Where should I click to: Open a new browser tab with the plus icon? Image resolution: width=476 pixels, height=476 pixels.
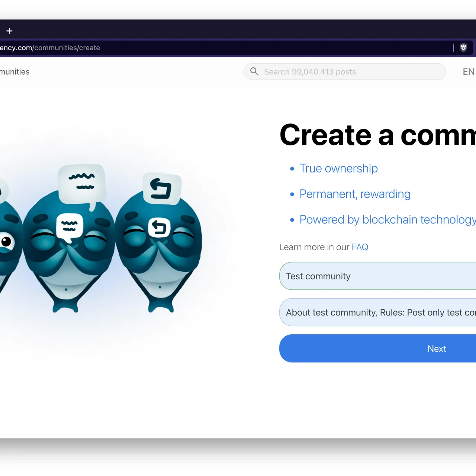9,30
